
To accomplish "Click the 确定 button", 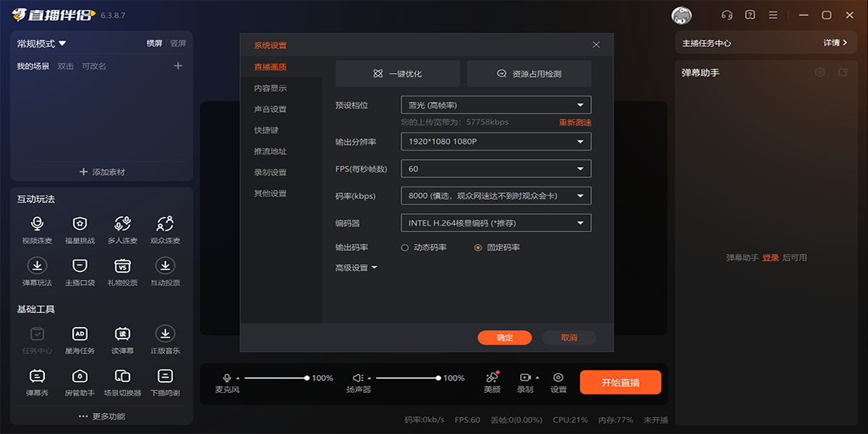I will pyautogui.click(x=504, y=338).
